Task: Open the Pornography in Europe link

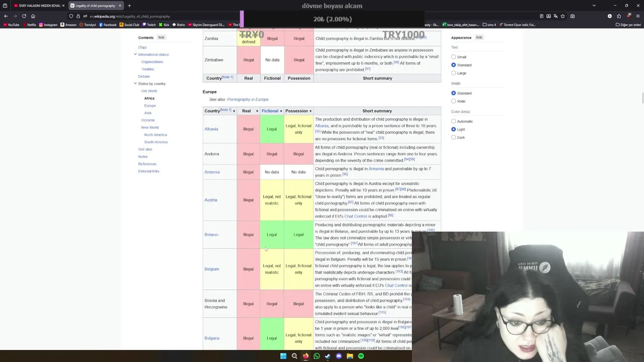Action: pyautogui.click(x=248, y=100)
